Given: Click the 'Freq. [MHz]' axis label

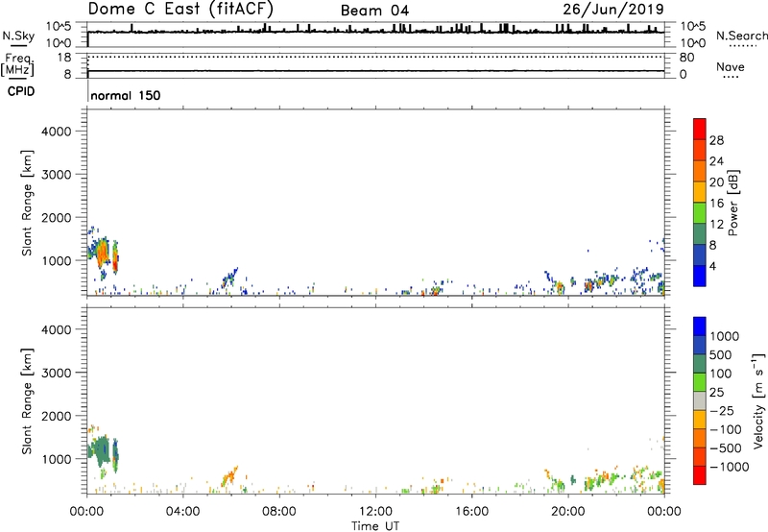Looking at the screenshot, I should point(17,64).
